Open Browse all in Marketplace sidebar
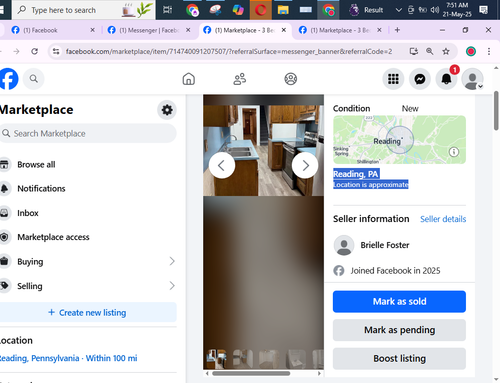 point(36,165)
